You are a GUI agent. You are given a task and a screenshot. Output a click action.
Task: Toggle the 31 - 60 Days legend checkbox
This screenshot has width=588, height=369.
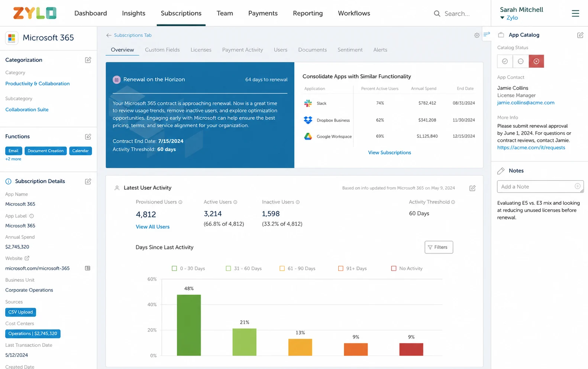pyautogui.click(x=228, y=268)
